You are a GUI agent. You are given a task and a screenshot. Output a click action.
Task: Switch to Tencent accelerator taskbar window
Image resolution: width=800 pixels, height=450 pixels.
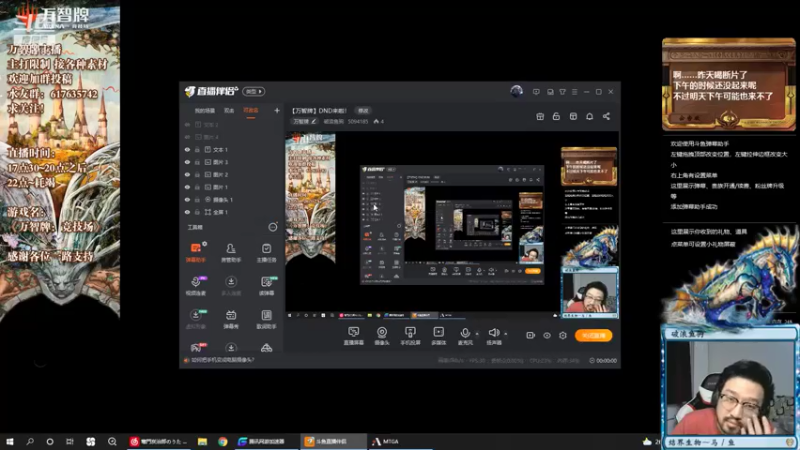click(x=265, y=441)
